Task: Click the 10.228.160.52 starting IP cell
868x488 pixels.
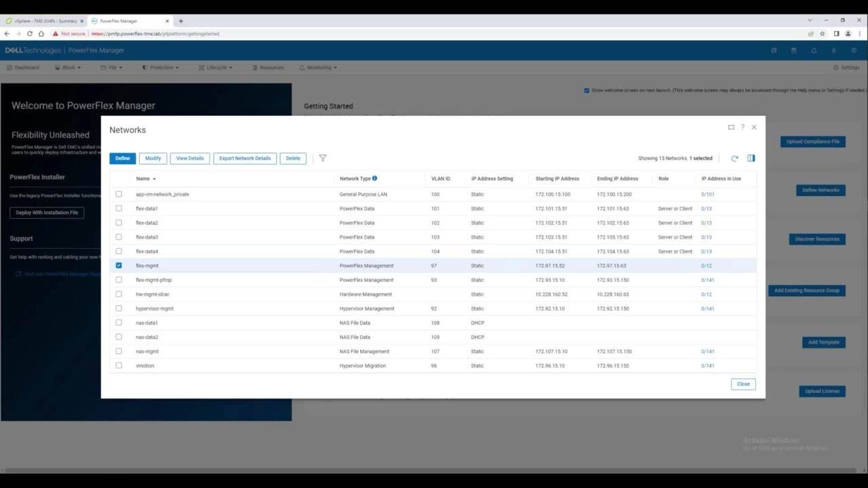Action: [551, 294]
